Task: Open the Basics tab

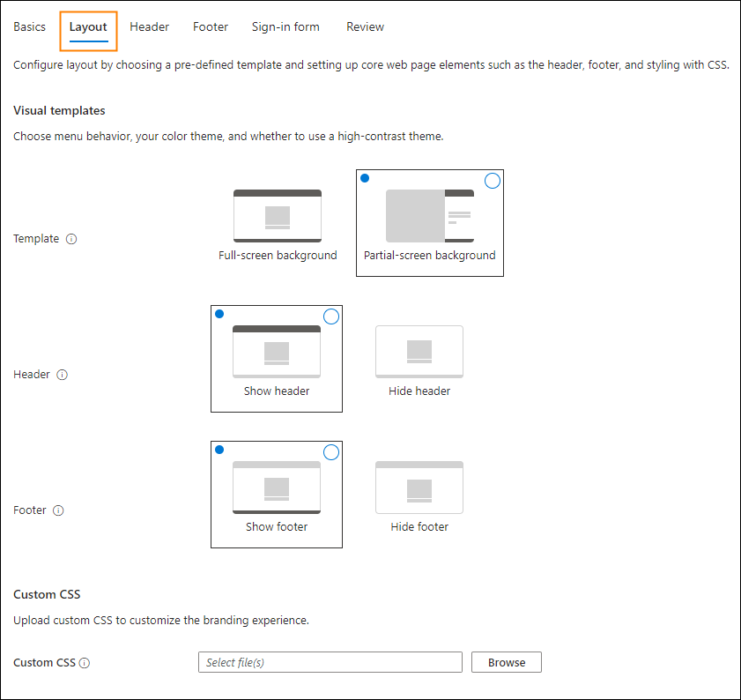Action: coord(30,27)
